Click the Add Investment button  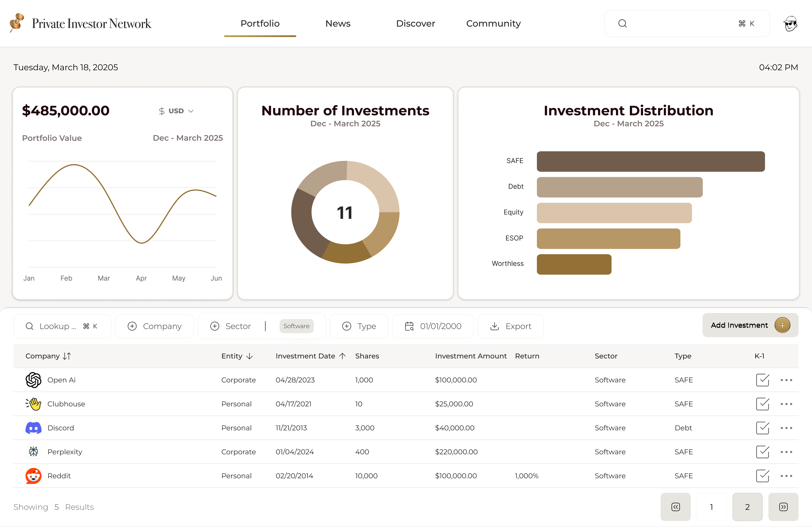[x=750, y=325]
